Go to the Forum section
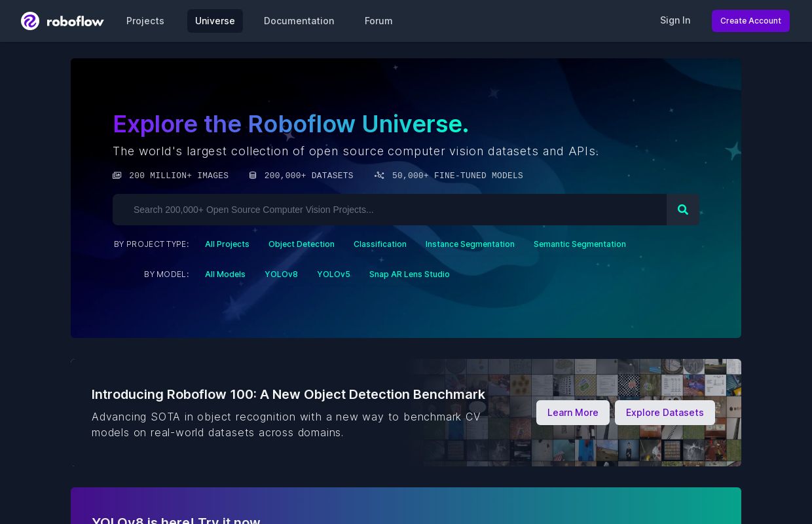This screenshot has width=812, height=524. (378, 21)
